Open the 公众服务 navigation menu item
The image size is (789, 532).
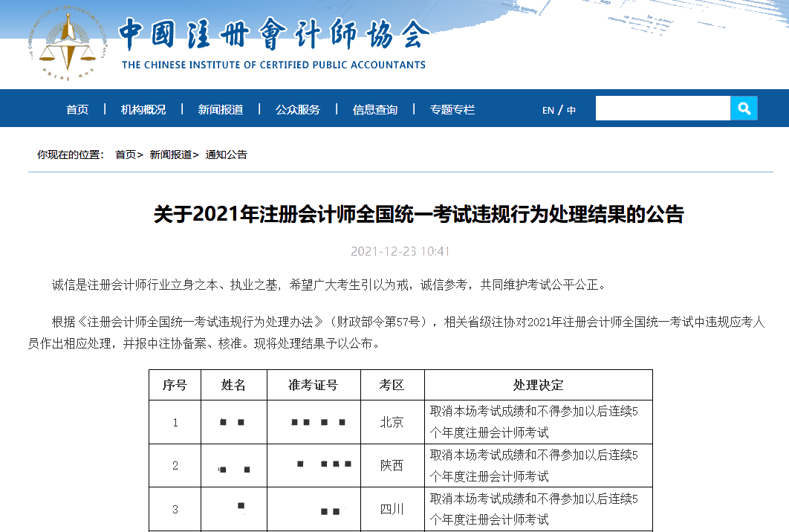(x=297, y=108)
